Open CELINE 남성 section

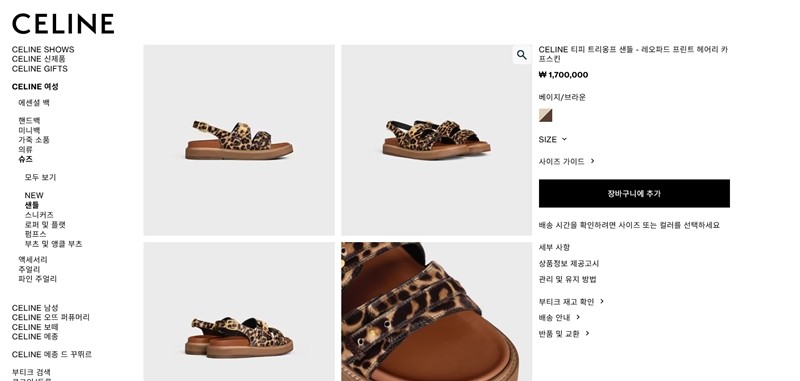pos(35,308)
